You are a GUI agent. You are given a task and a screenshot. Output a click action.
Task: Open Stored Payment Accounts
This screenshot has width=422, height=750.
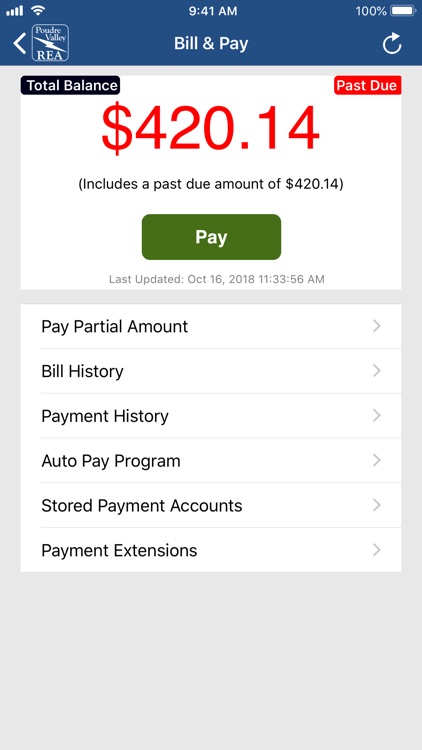click(x=211, y=506)
